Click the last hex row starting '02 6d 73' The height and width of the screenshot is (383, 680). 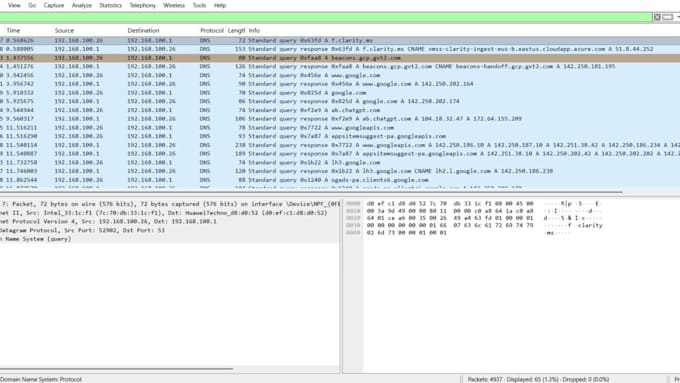(x=406, y=233)
